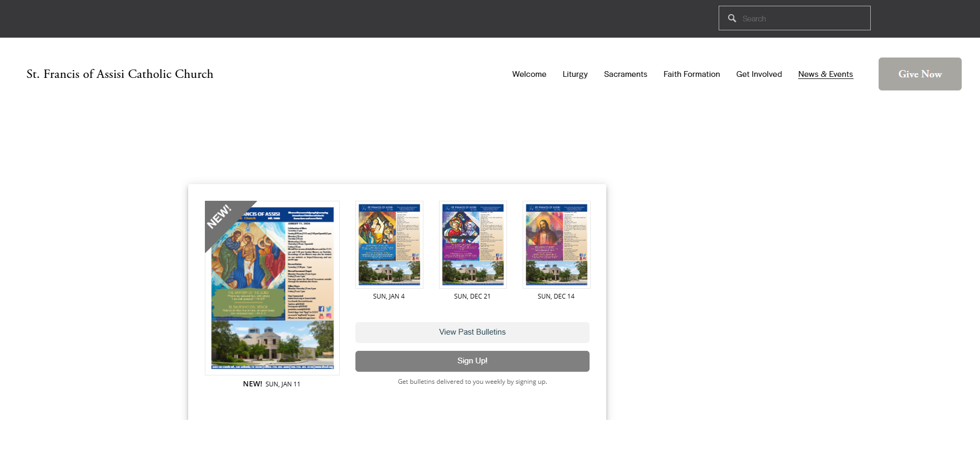The width and height of the screenshot is (980, 469).
Task: Click the search magnifier icon
Action: (x=732, y=18)
